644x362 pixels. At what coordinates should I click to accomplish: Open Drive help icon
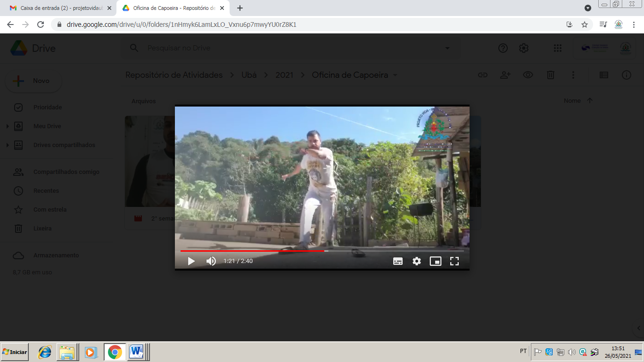coord(503,48)
